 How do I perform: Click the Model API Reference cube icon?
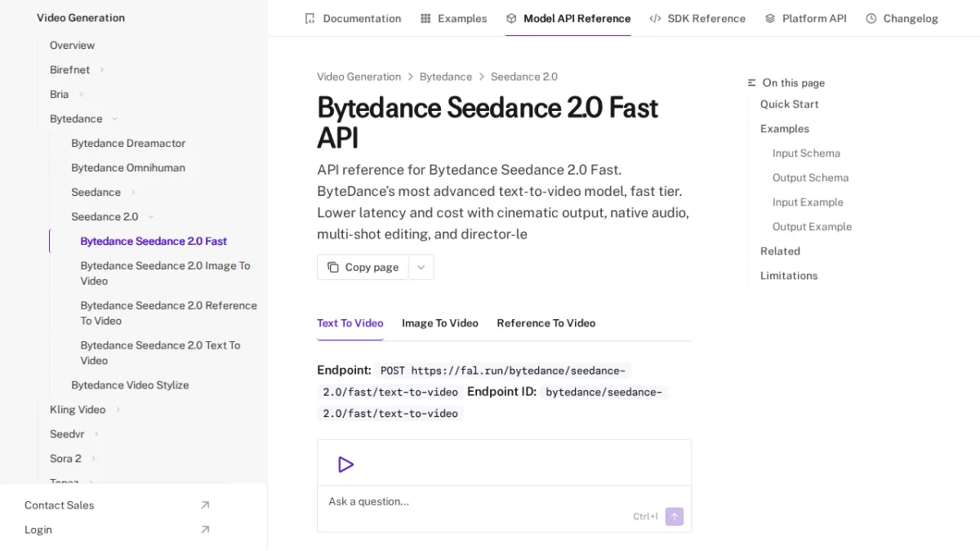511,18
